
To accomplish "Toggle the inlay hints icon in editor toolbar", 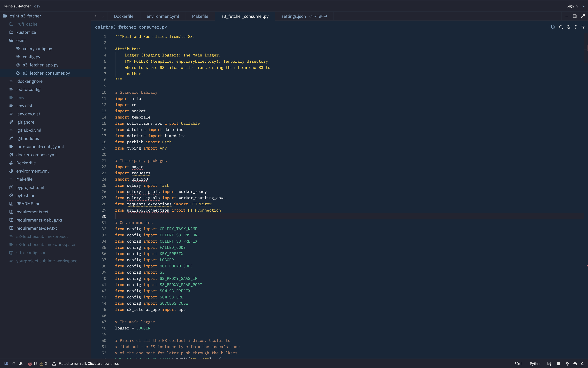I will [x=553, y=27].
